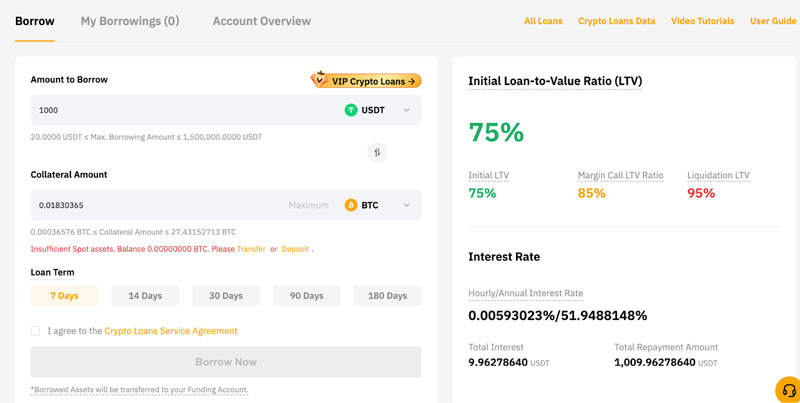Click the large 75% LTV value

point(496,132)
